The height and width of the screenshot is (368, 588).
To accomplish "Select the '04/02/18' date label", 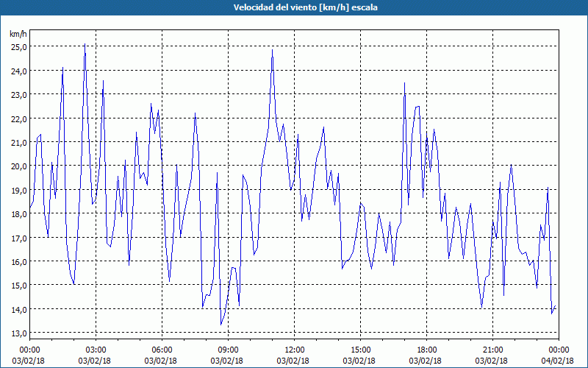I will [557, 361].
